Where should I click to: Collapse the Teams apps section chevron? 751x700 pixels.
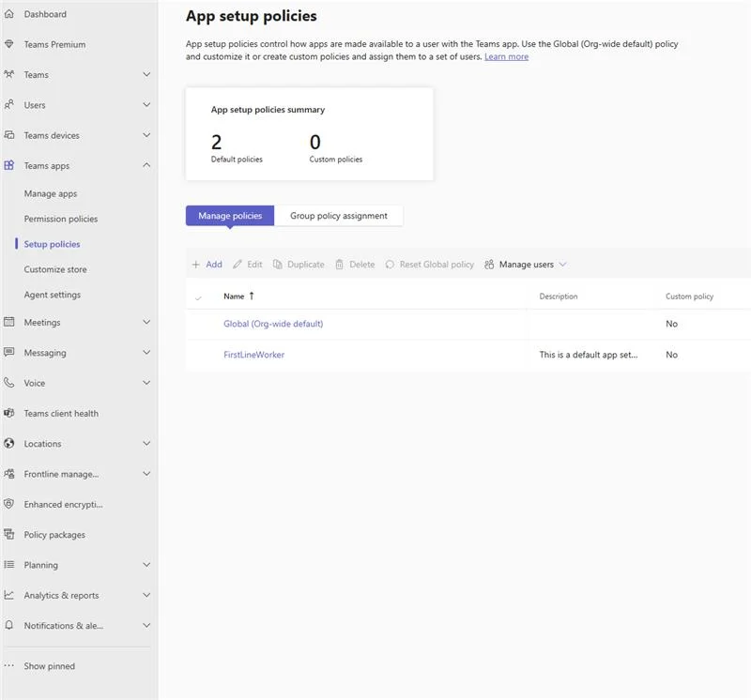click(146, 165)
